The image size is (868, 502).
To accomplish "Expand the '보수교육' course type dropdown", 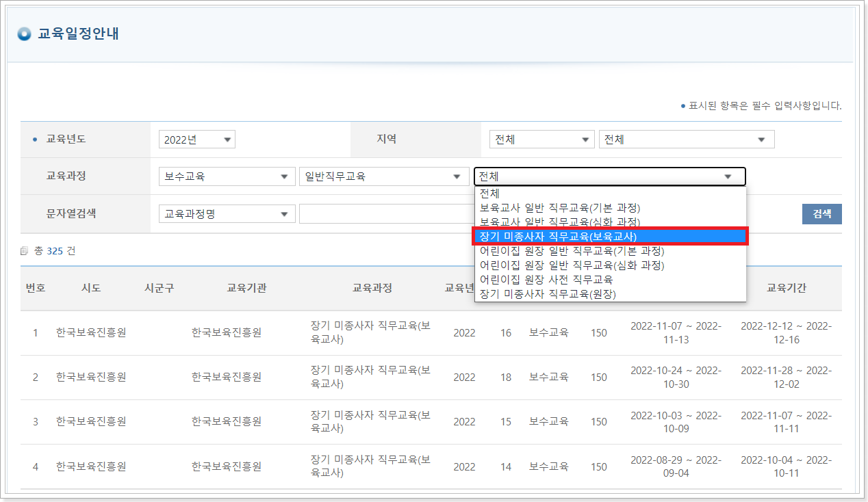I will (x=227, y=176).
